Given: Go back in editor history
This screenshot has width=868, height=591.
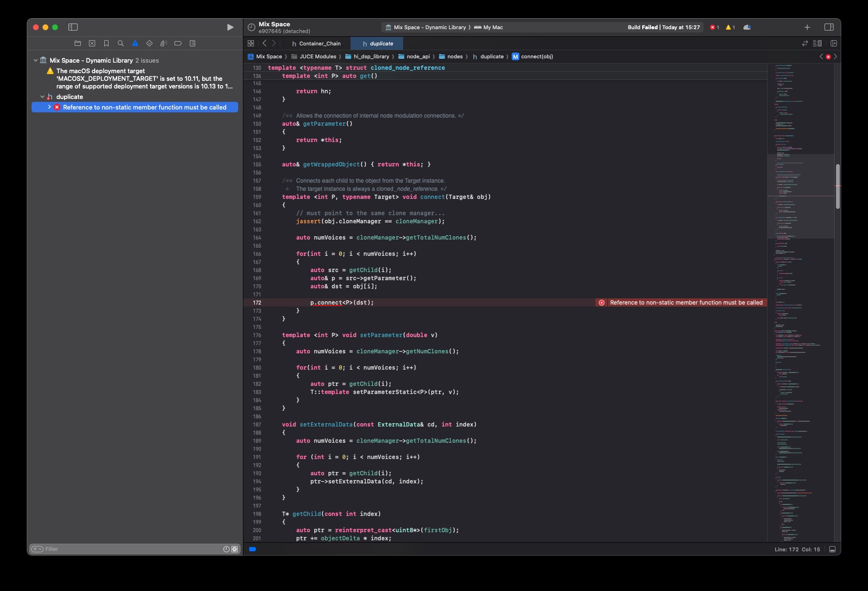Looking at the screenshot, I should (264, 44).
